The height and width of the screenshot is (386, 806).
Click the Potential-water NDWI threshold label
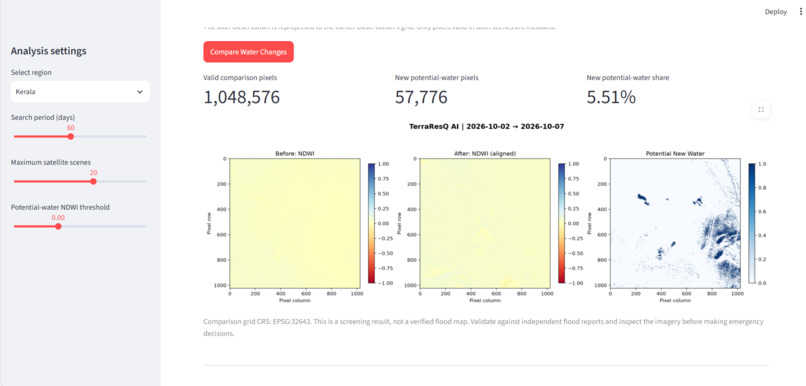click(60, 207)
